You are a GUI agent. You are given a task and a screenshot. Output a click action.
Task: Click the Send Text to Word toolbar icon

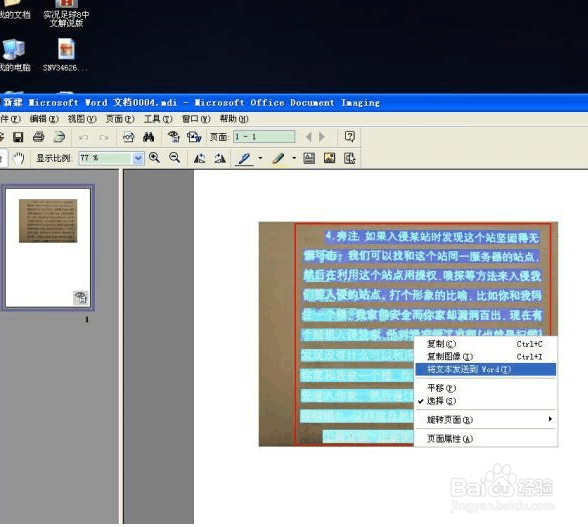tap(194, 137)
